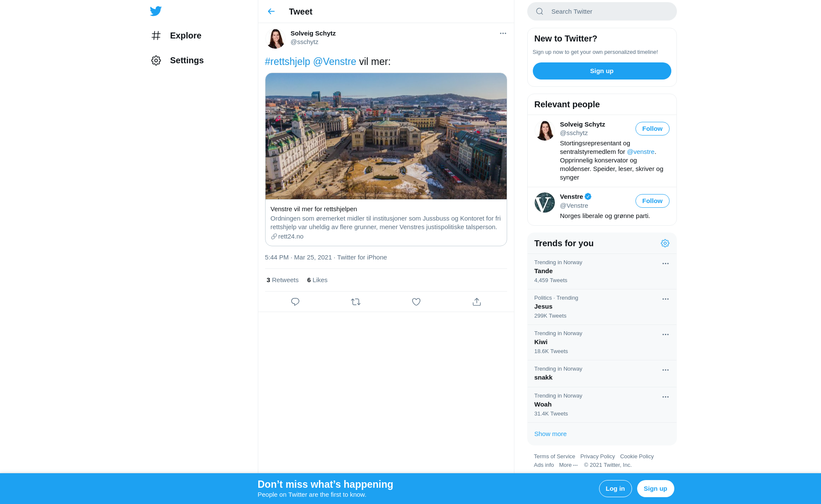Click Solveig Schytz name in tweet header

313,33
